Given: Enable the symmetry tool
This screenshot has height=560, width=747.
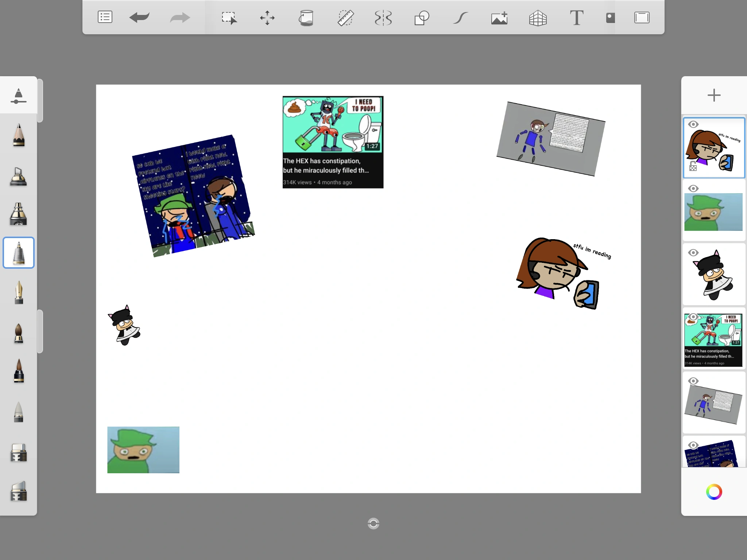Looking at the screenshot, I should (x=383, y=17).
